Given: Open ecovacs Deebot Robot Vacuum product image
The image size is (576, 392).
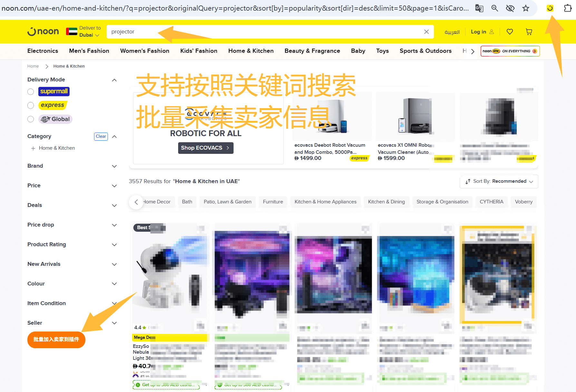Looking at the screenshot, I should click(332, 117).
